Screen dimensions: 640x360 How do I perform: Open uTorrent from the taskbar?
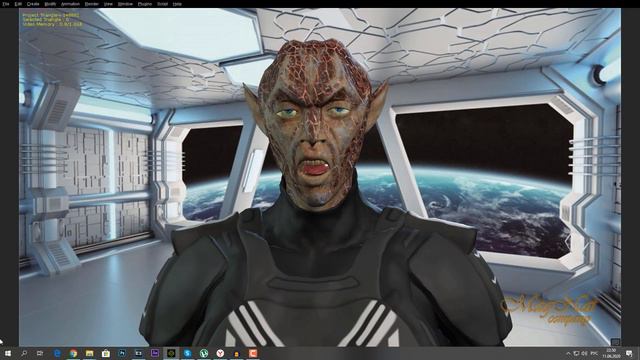coord(204,353)
